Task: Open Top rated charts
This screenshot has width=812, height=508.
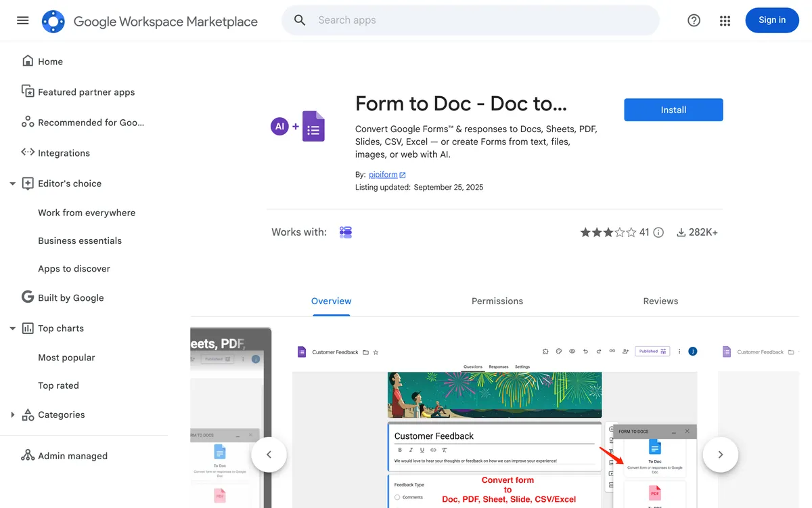Action: pos(58,385)
